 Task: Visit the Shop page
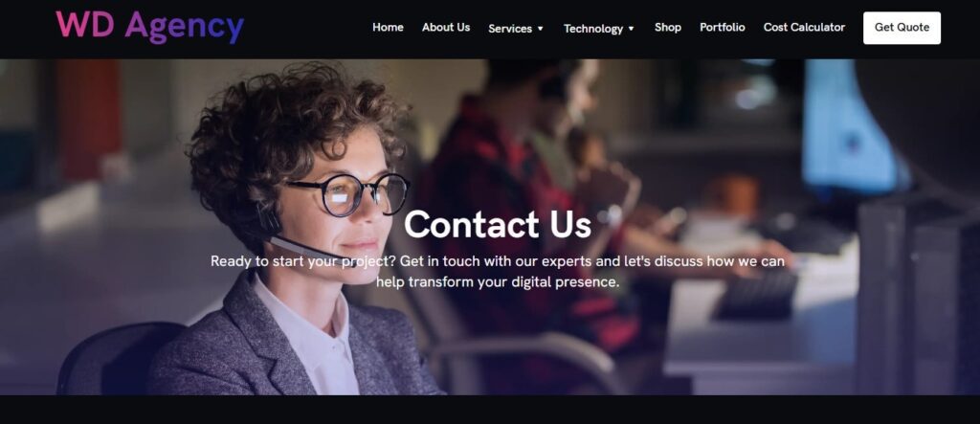click(x=667, y=28)
